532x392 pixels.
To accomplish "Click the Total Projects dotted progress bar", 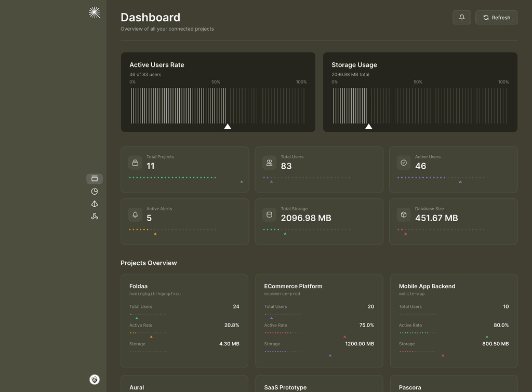I will pyautogui.click(x=172, y=178).
